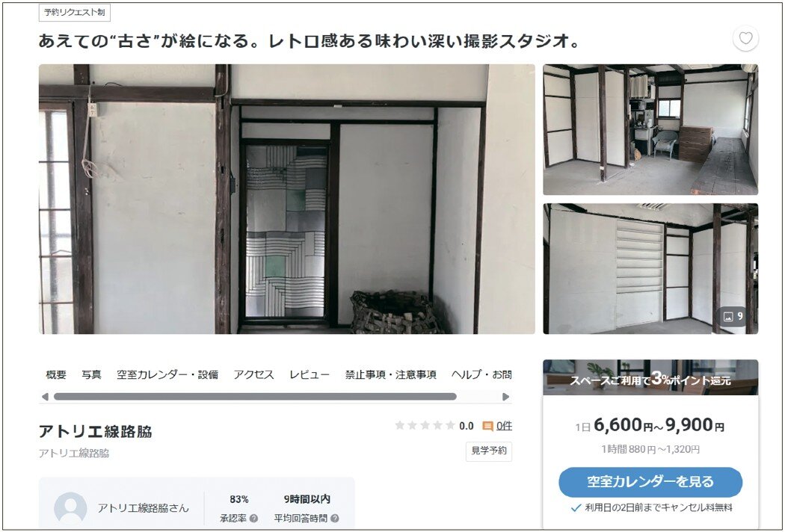Viewport: 785px width, 532px height.
Task: Open the photo count gallery icon showing 9
Action: pyautogui.click(x=733, y=316)
